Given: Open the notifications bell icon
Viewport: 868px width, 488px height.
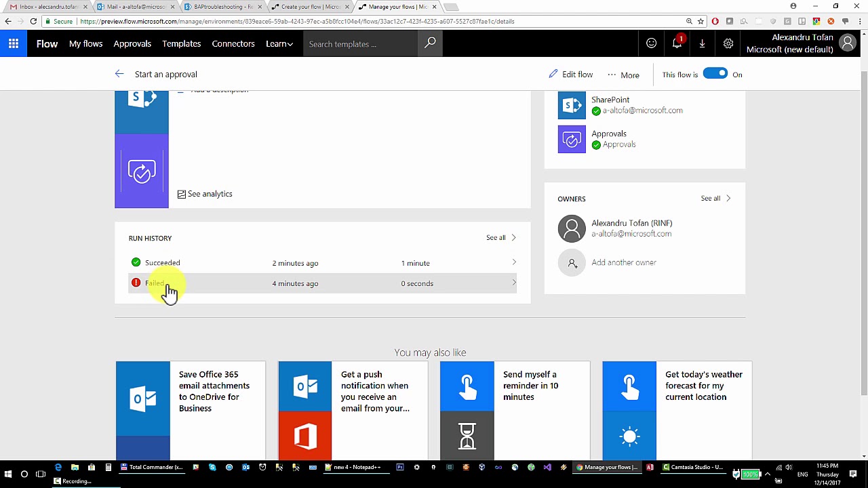Looking at the screenshot, I should (677, 43).
